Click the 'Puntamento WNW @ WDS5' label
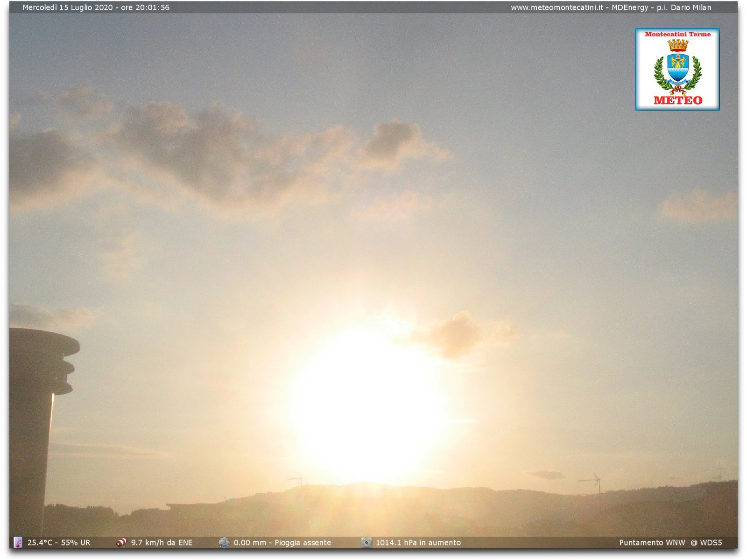Screen dimensions: 747x560 point(670,542)
